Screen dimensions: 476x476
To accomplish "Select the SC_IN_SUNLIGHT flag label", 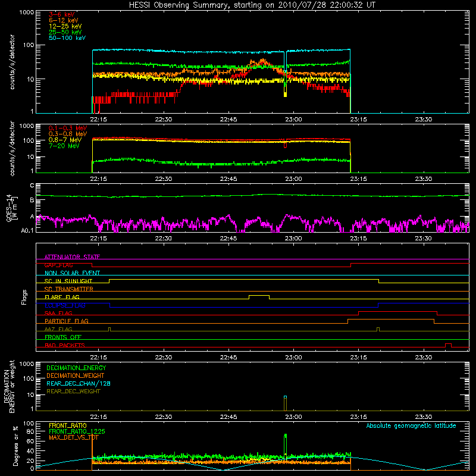I will (x=68, y=281).
